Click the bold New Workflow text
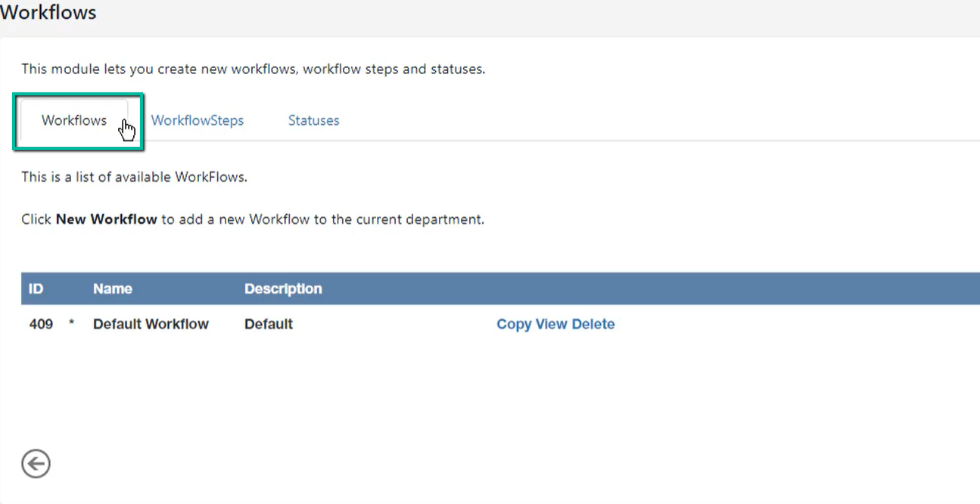Viewport: 980px width, 504px height. pos(106,219)
